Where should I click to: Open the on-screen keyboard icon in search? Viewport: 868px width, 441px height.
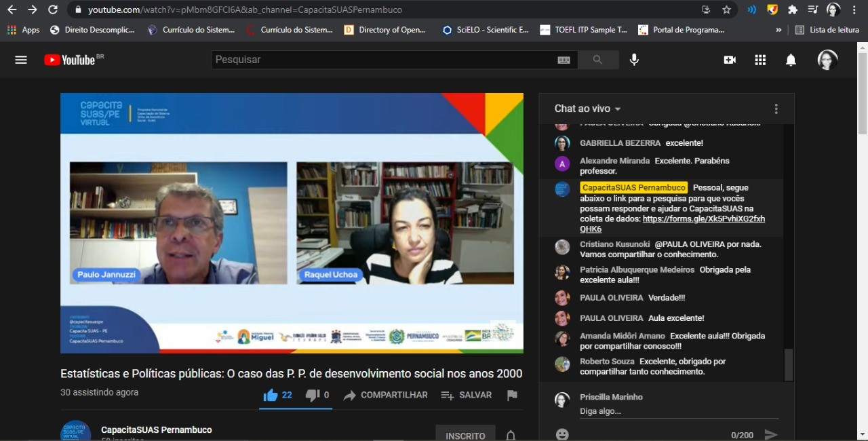[x=564, y=60]
